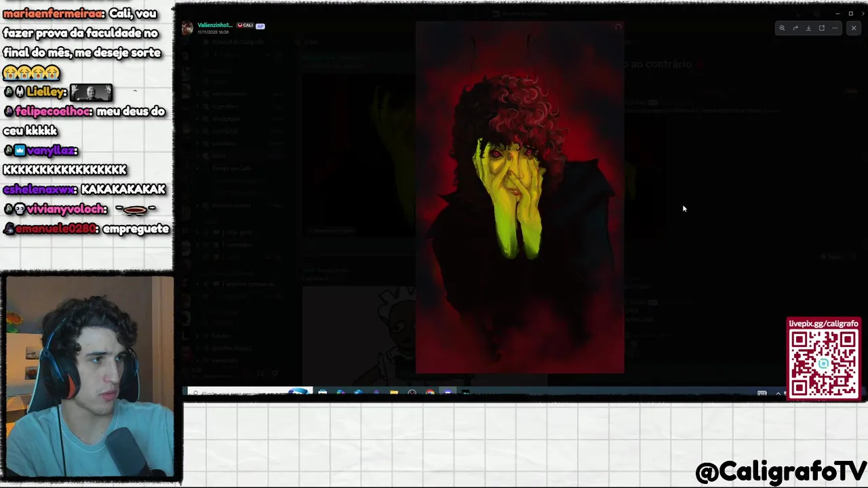Open File Explorer folder icon on taskbar
Viewport: 868px width, 488px height.
tap(394, 393)
